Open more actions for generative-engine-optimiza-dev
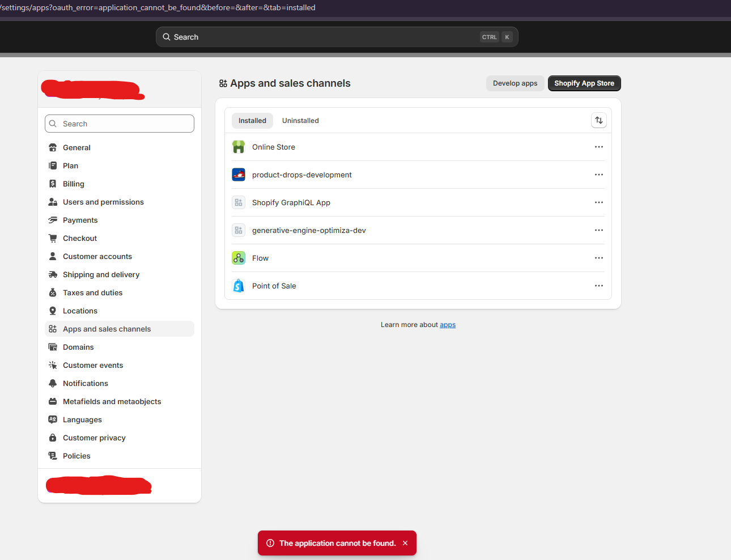Image resolution: width=731 pixels, height=560 pixels. click(x=599, y=230)
